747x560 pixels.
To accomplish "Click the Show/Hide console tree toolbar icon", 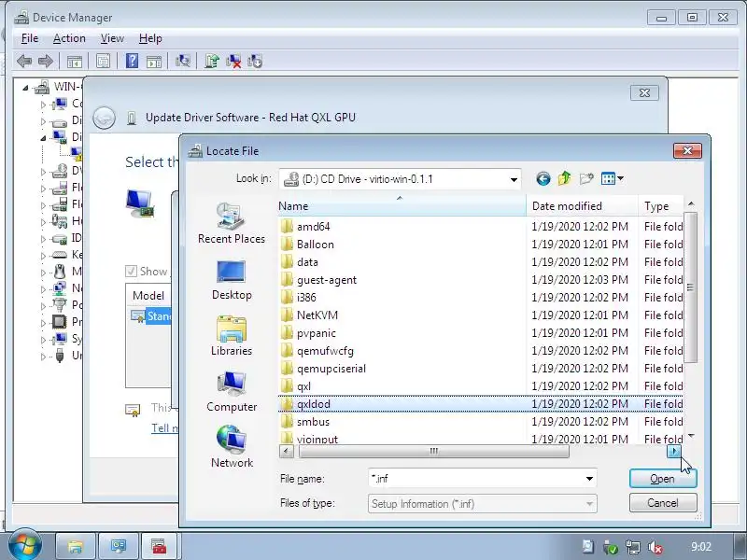I will 75,61.
